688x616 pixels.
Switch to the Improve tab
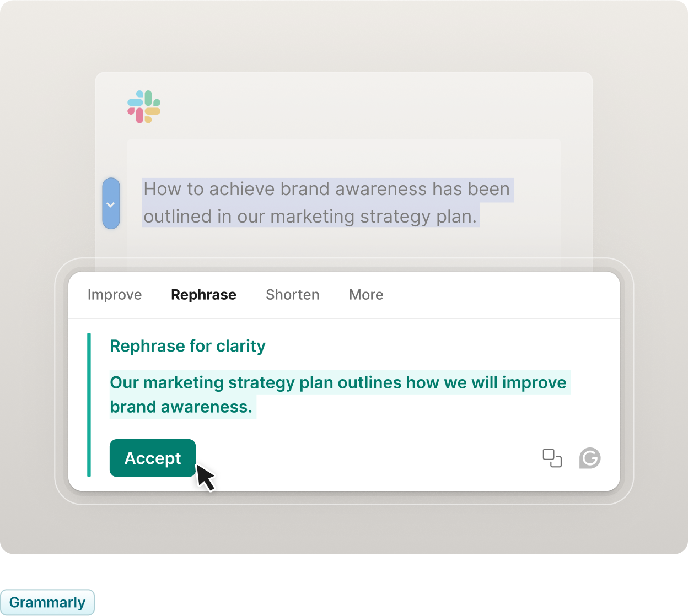115,295
